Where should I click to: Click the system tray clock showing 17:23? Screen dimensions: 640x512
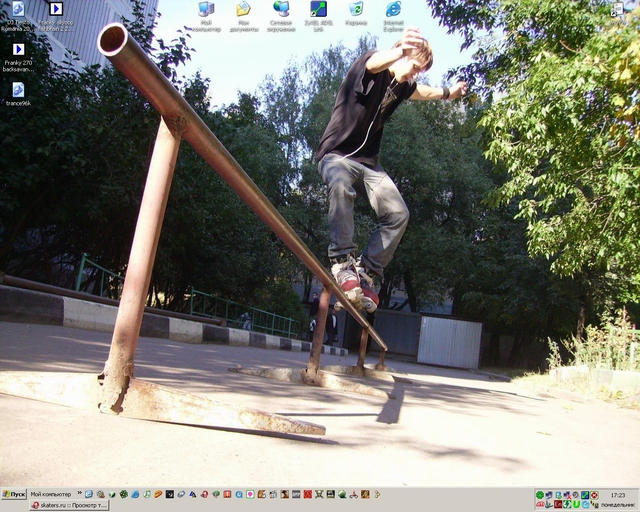(x=617, y=494)
